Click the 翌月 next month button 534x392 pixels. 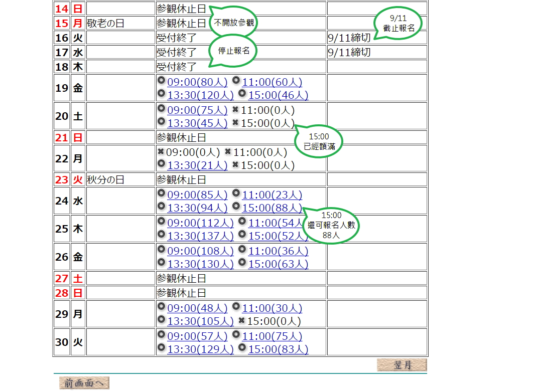pos(402,365)
